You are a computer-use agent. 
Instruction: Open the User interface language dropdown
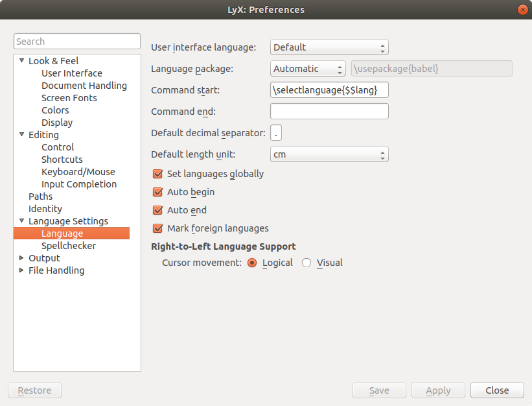[329, 47]
